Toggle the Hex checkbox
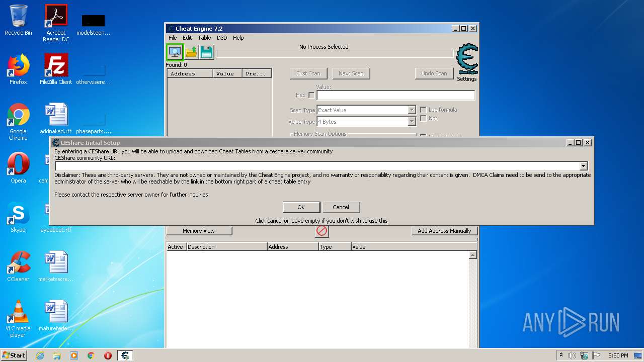 pyautogui.click(x=311, y=95)
